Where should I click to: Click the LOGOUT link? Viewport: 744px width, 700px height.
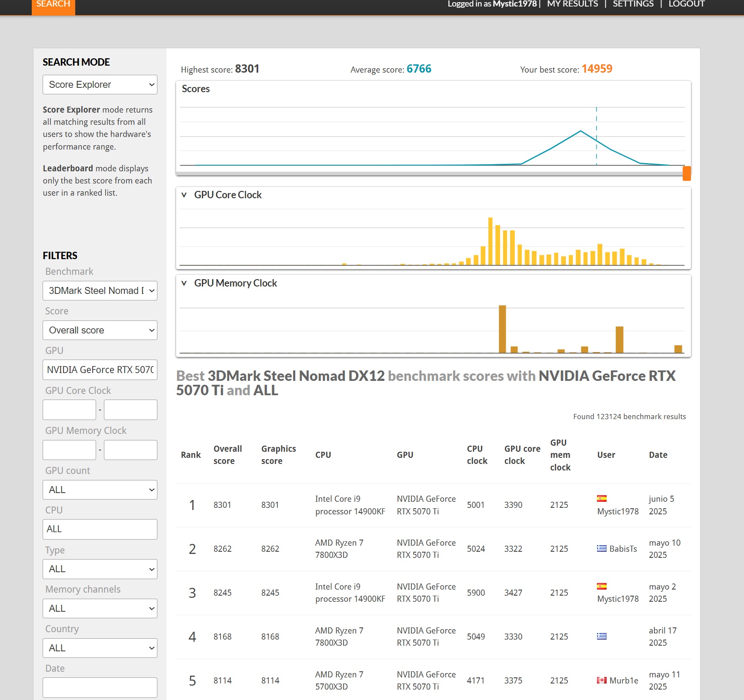tap(687, 4)
